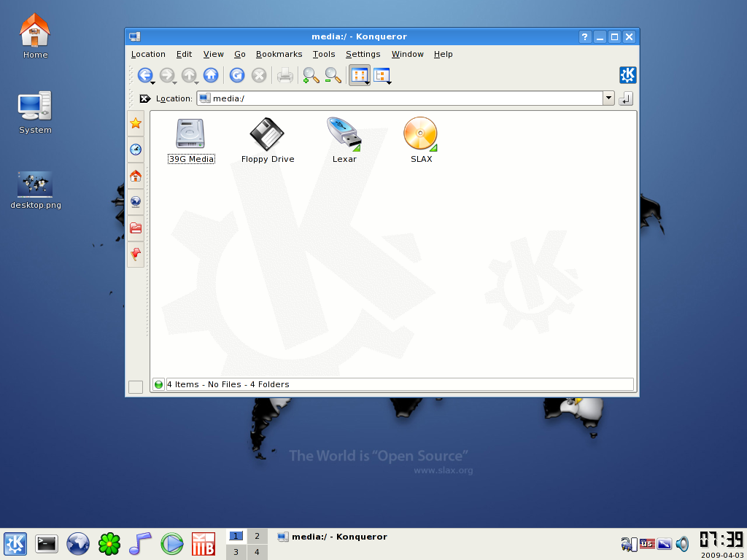Expand the Back button history arrow

(x=153, y=83)
